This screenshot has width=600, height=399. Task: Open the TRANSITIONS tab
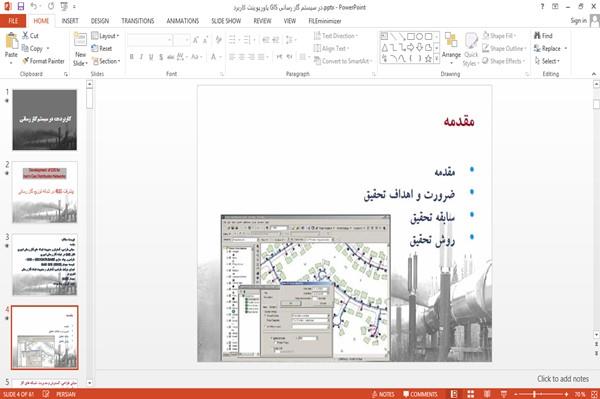(138, 21)
